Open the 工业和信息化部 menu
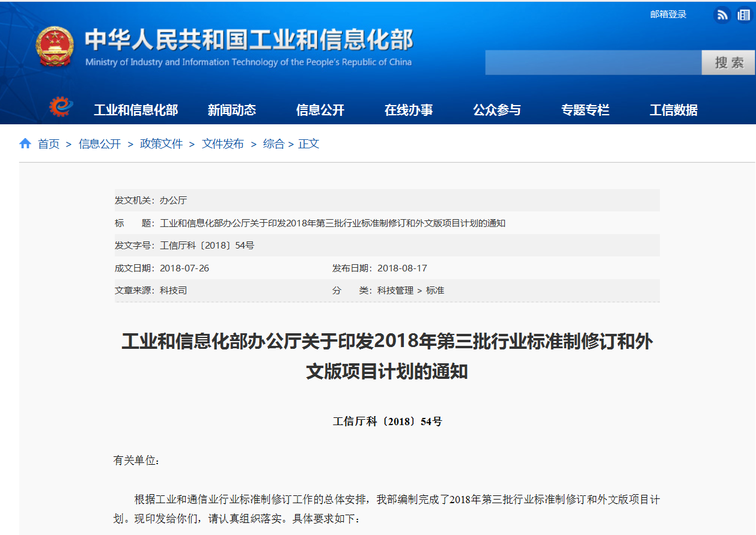756x535 pixels. coord(136,110)
